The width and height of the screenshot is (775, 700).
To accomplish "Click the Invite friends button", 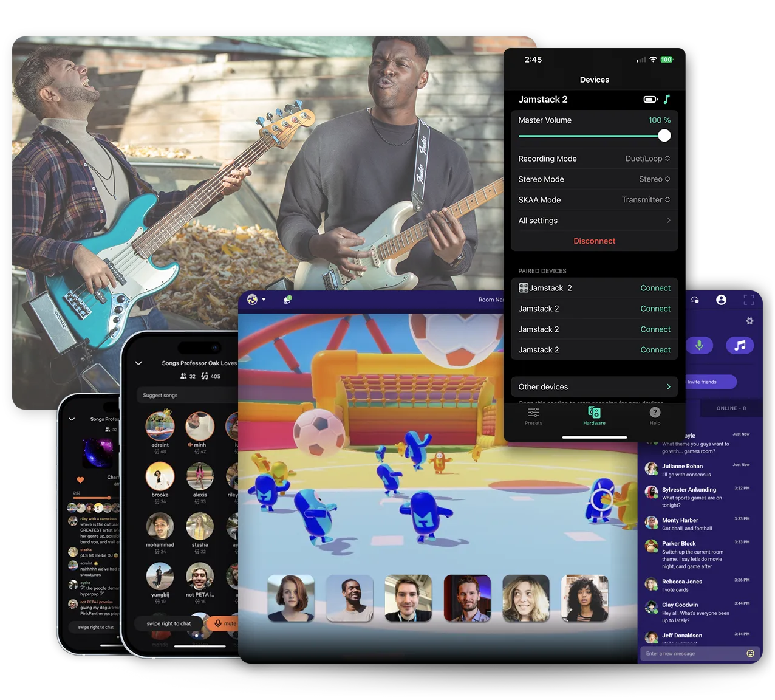I will pos(708,382).
